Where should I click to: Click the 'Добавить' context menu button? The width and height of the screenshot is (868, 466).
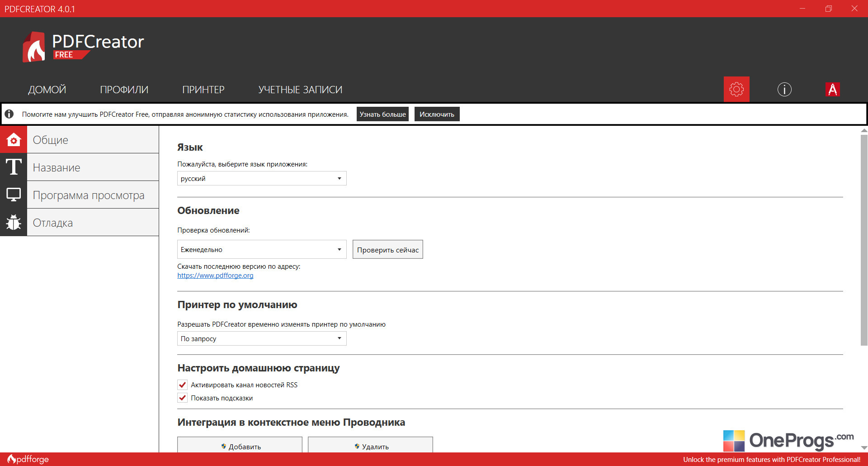click(x=240, y=445)
